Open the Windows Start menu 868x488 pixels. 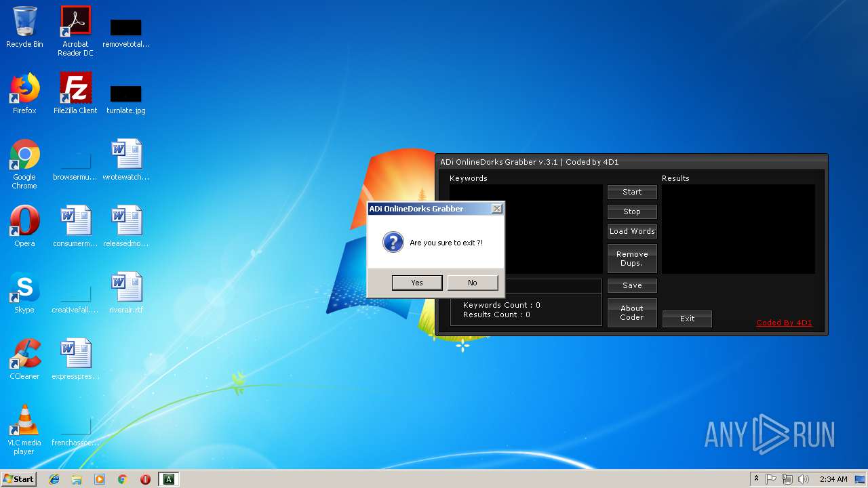(x=18, y=479)
